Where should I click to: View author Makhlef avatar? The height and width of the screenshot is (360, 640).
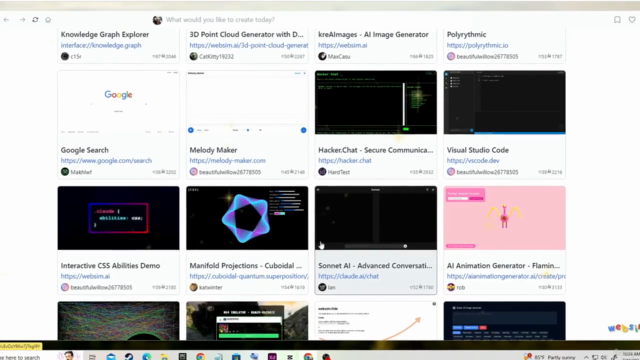point(65,172)
